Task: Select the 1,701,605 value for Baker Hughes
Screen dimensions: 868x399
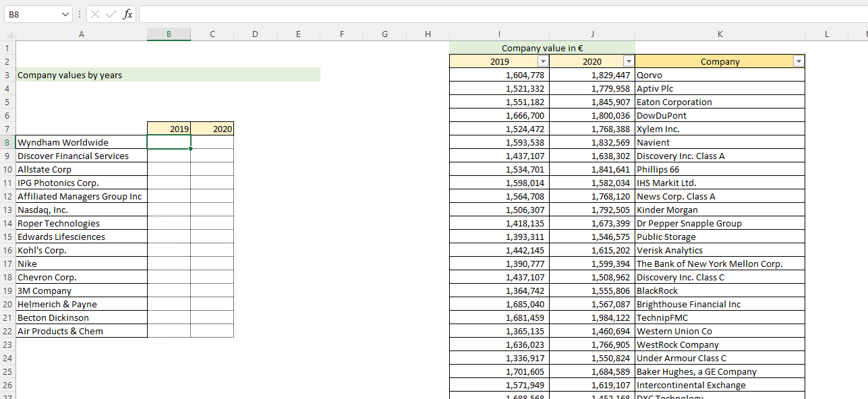Action: pos(500,371)
